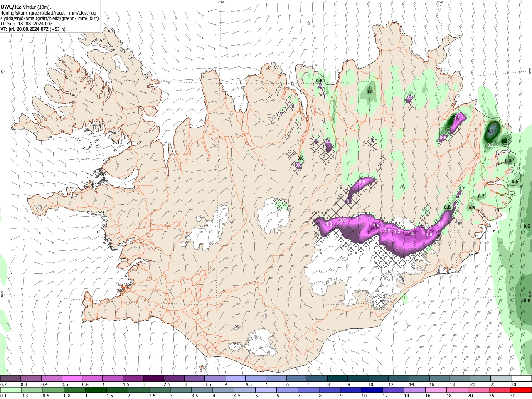Screen dimensions: 532x399
Task: Click the 1.8 value in the purple snow band
Action: tap(411, 234)
